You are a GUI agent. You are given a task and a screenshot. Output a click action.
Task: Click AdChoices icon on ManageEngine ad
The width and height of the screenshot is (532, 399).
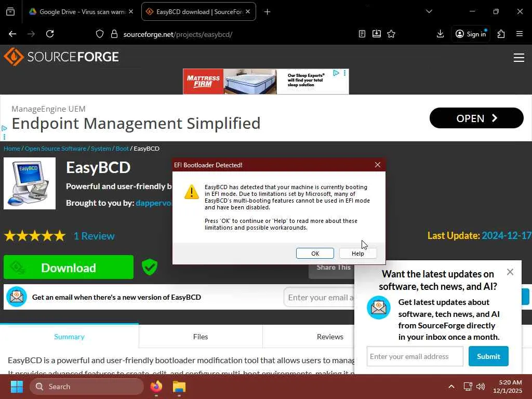4,129
